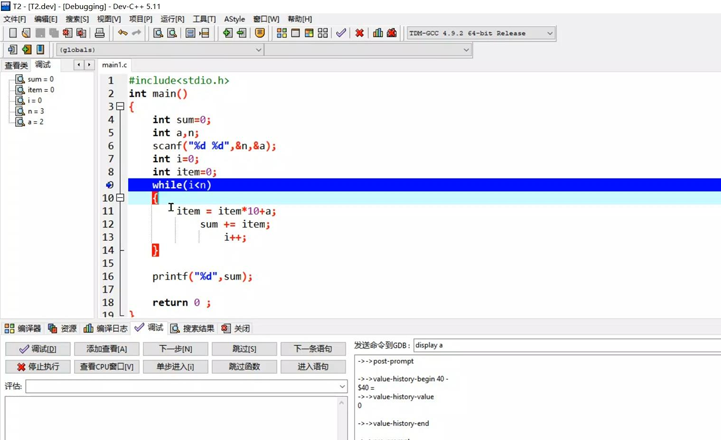The height and width of the screenshot is (440, 721).
Task: Click the 下一步[N] button
Action: pos(175,349)
